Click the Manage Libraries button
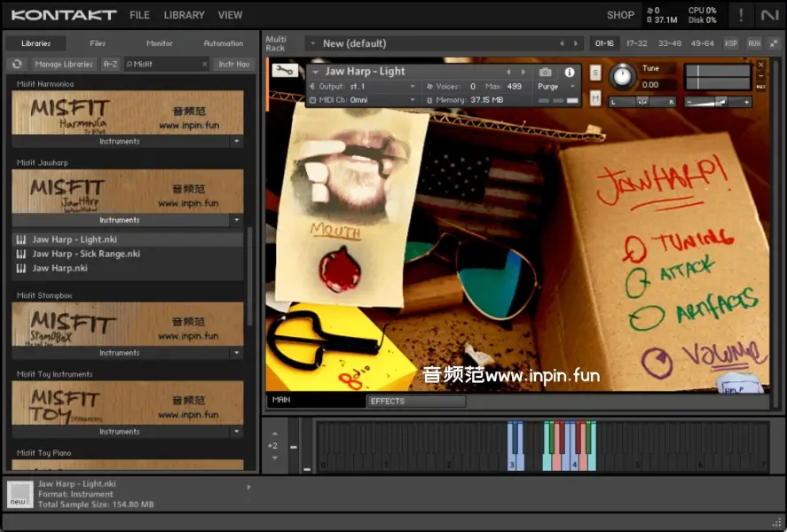Image resolution: width=787 pixels, height=532 pixels. tap(64, 64)
